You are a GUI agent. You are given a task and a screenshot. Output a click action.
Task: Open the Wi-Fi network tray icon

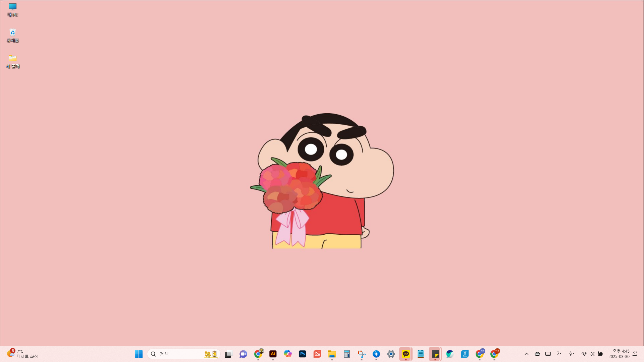(584, 354)
